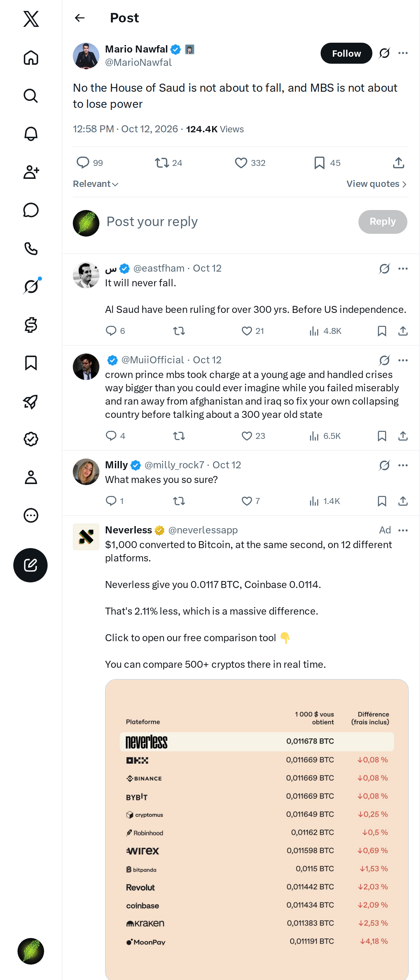This screenshot has height=980, width=420.
Task: Open more options on Neverless ad
Action: pyautogui.click(x=403, y=530)
